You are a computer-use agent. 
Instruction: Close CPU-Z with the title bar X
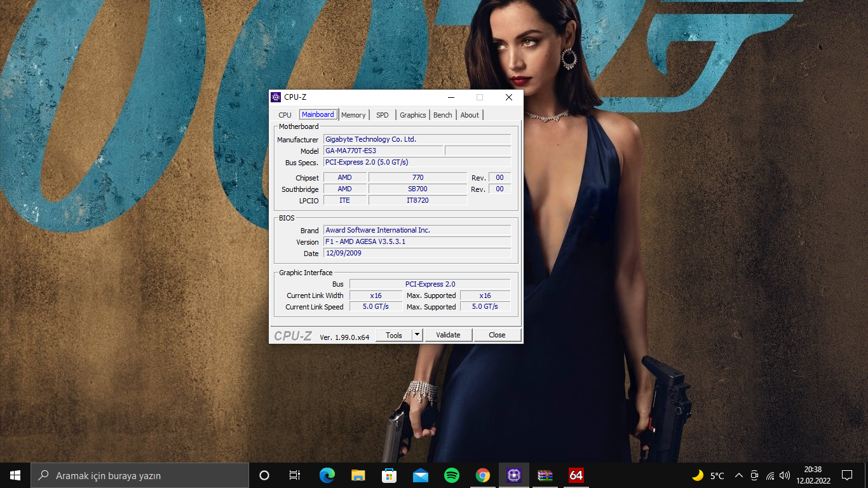pos(508,97)
